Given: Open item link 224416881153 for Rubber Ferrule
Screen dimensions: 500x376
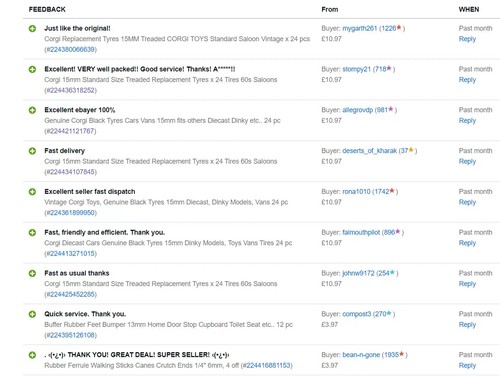Looking at the screenshot, I should click(266, 365).
